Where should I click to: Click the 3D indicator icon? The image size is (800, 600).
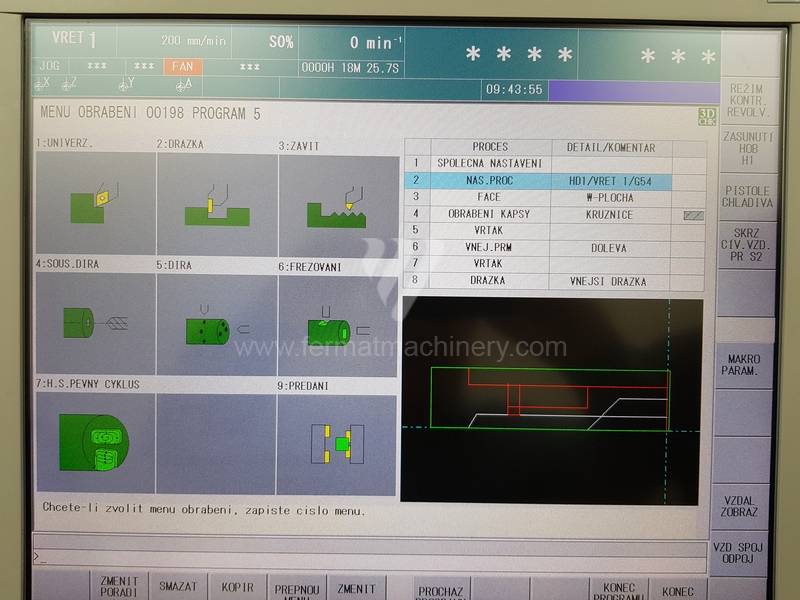[x=707, y=116]
